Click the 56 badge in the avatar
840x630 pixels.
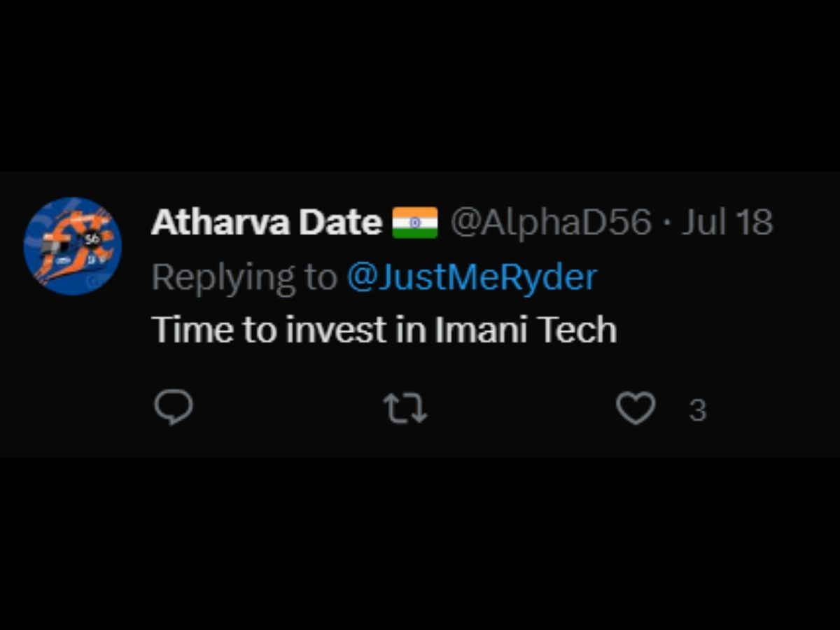[x=92, y=239]
